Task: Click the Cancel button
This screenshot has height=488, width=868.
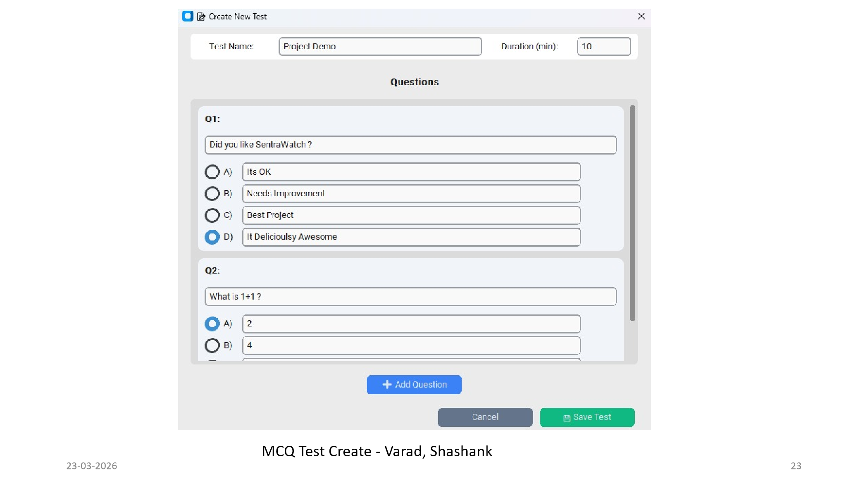Action: [x=485, y=417]
